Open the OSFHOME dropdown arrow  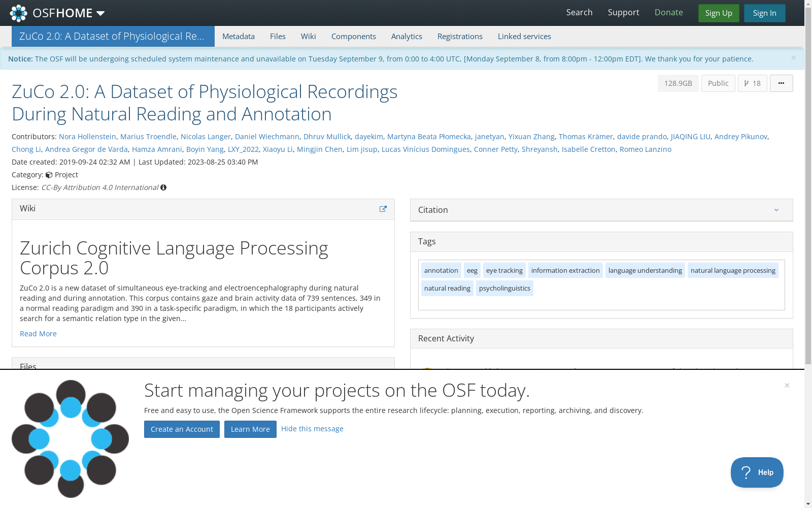tap(100, 13)
